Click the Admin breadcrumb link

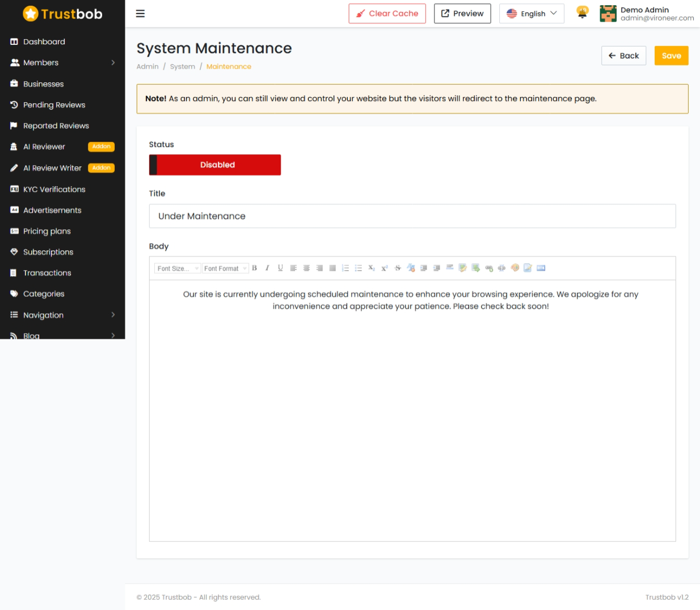[x=147, y=66]
